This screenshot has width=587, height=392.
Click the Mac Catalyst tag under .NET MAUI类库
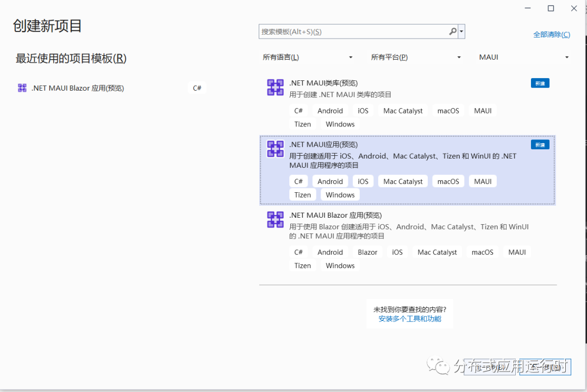tap(403, 111)
